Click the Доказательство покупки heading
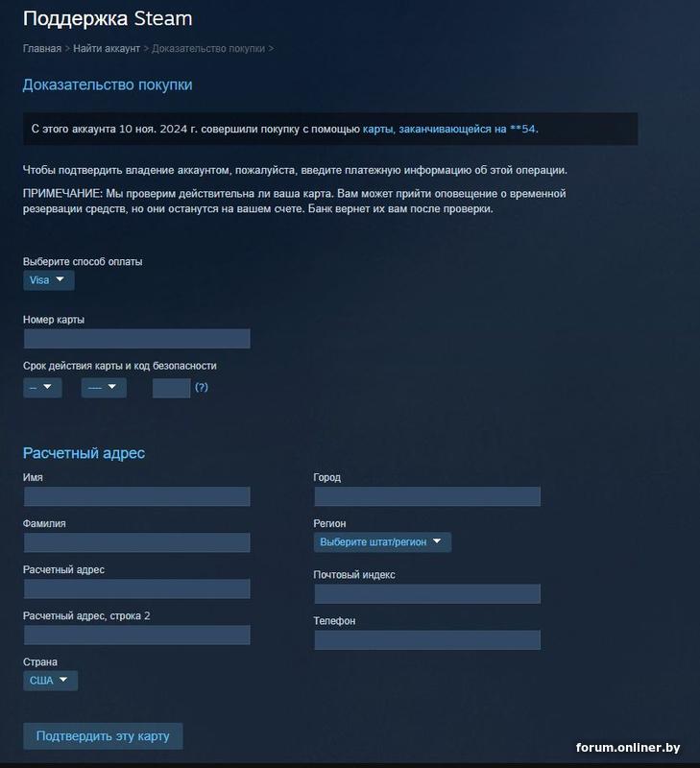The image size is (700, 768). click(x=108, y=84)
